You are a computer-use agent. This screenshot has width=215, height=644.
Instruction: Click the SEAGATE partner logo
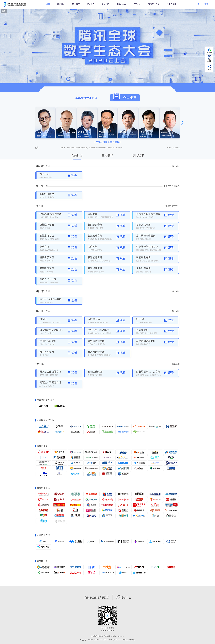(x=139, y=432)
